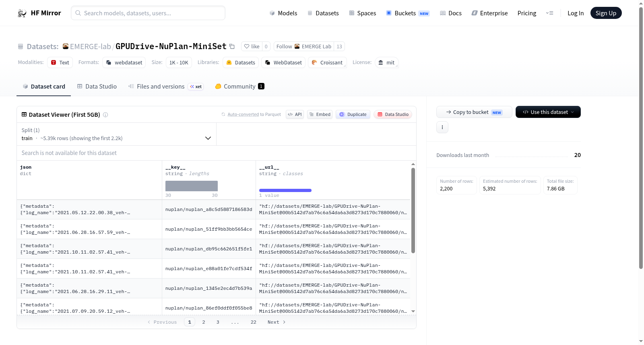The height and width of the screenshot is (345, 644).
Task: Open the Docs page
Action: pos(450,13)
